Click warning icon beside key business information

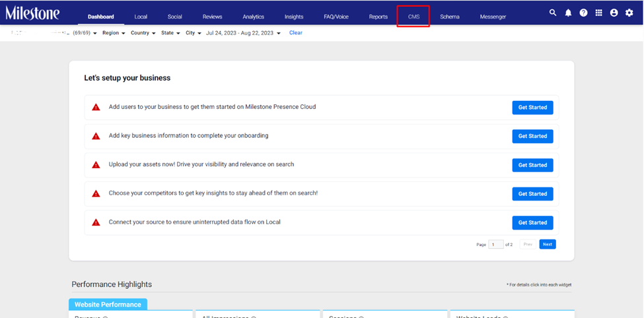[96, 136]
